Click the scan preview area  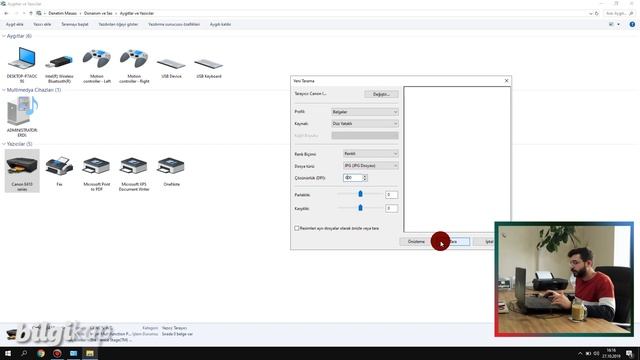[457, 159]
